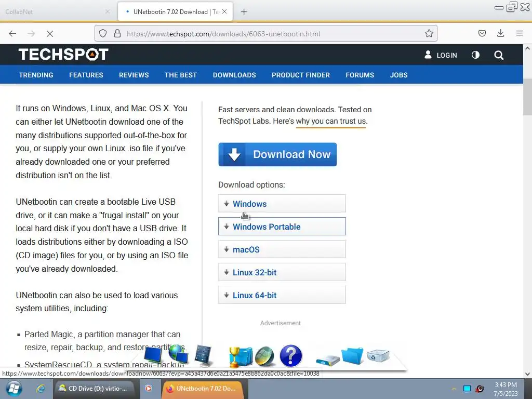Click the control panel icon in the dock
Screen dimensions: 532x399
(x=203, y=355)
